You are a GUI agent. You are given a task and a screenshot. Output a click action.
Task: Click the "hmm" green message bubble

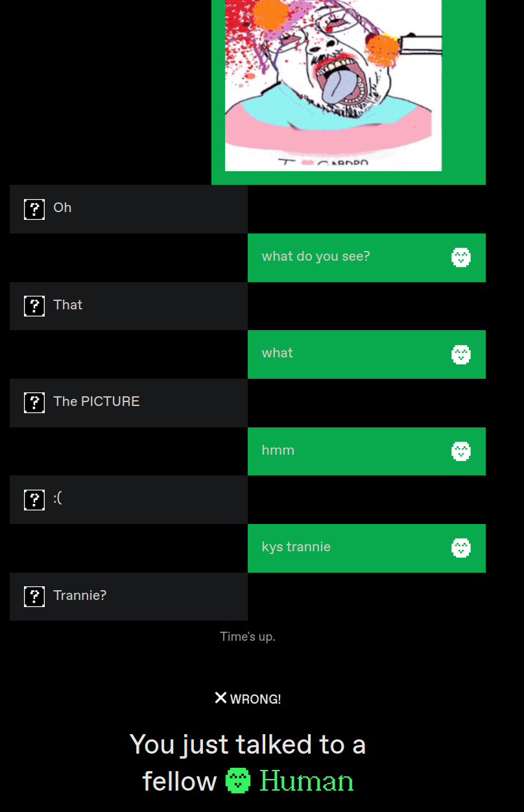366,451
